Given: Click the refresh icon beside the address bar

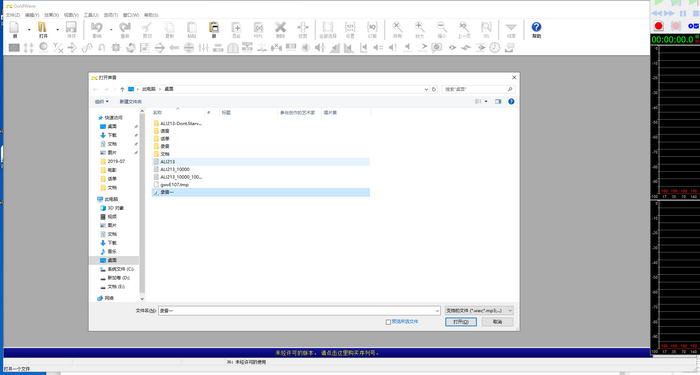Looking at the screenshot, I should (x=433, y=89).
